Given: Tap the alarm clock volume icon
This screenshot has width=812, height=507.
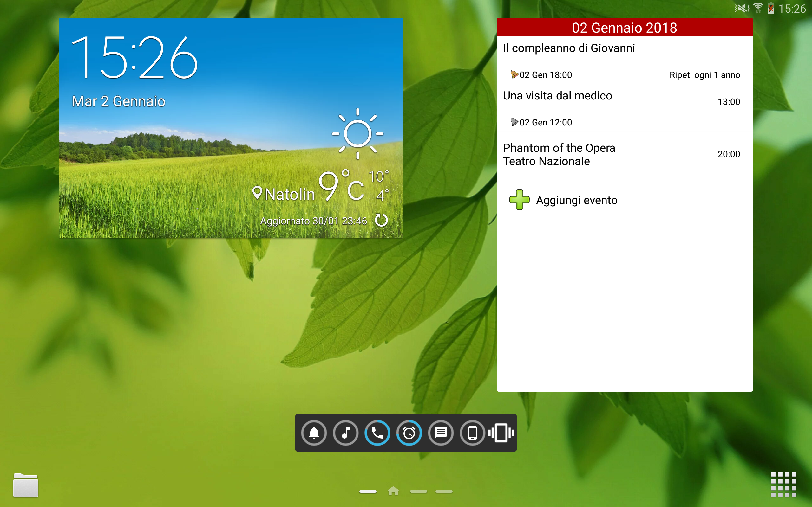Looking at the screenshot, I should pos(409,433).
